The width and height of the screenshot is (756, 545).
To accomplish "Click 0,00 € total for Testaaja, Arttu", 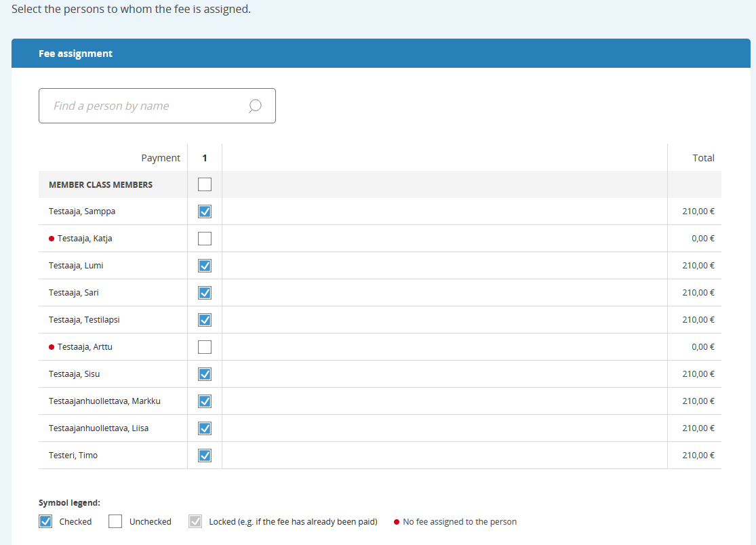I will (703, 346).
